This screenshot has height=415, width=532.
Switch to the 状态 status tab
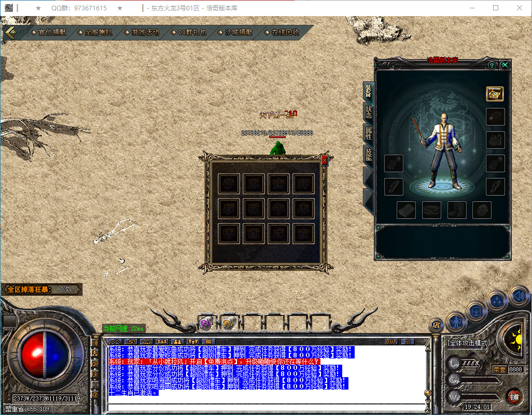click(x=369, y=112)
